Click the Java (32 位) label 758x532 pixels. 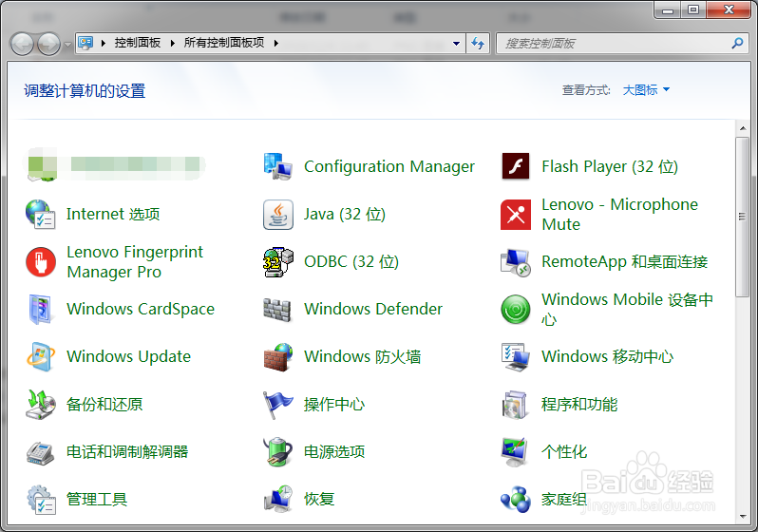(345, 215)
